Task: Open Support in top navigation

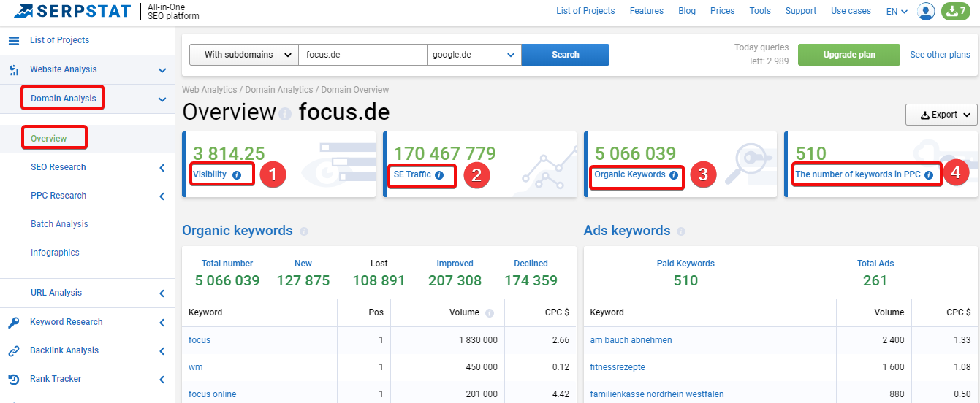Action: point(801,11)
